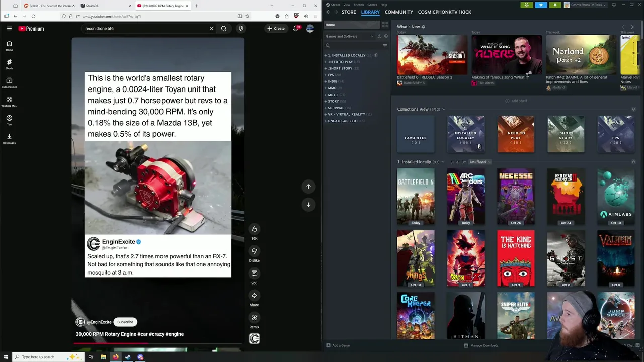The height and width of the screenshot is (362, 644).
Task: Dislike the rotary engine Short
Action: click(254, 251)
